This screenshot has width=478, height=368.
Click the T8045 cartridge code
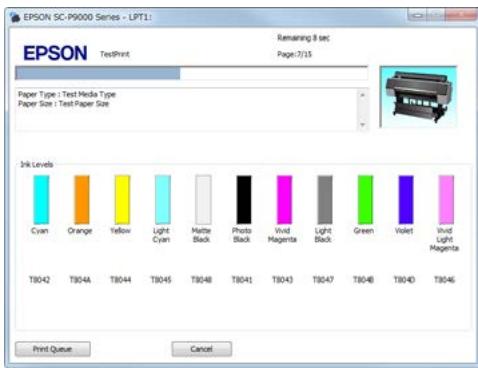tap(161, 279)
